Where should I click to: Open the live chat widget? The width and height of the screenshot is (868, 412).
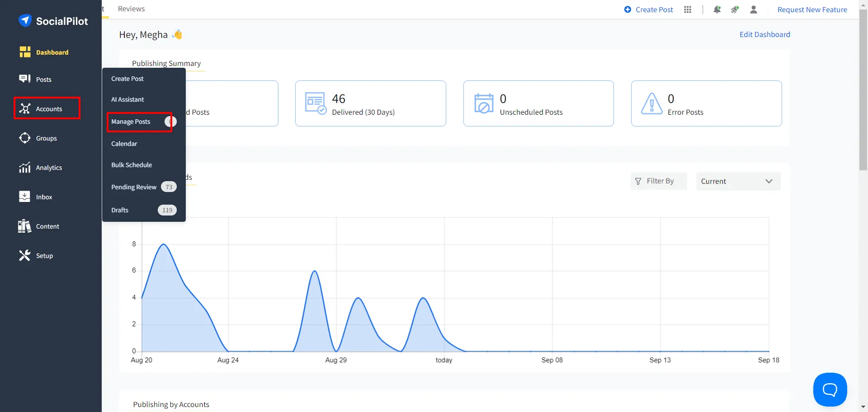830,389
